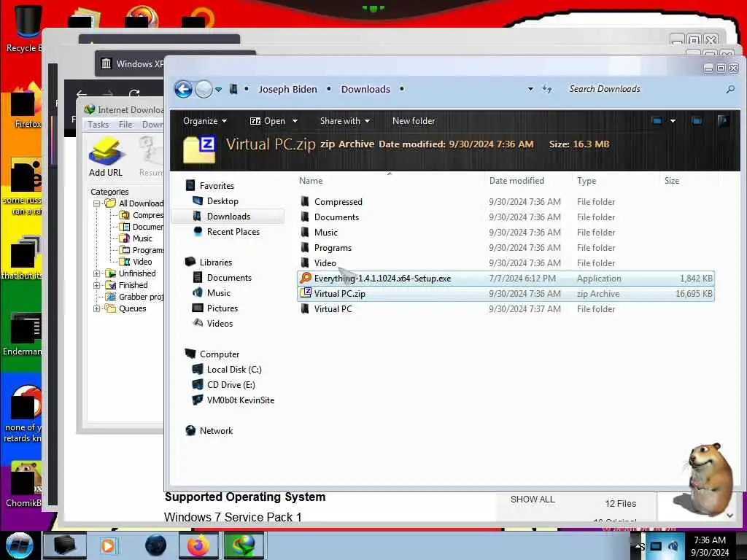This screenshot has width=747, height=560.
Task: Click Add URL in Internet Download Manager
Action: coord(106,157)
